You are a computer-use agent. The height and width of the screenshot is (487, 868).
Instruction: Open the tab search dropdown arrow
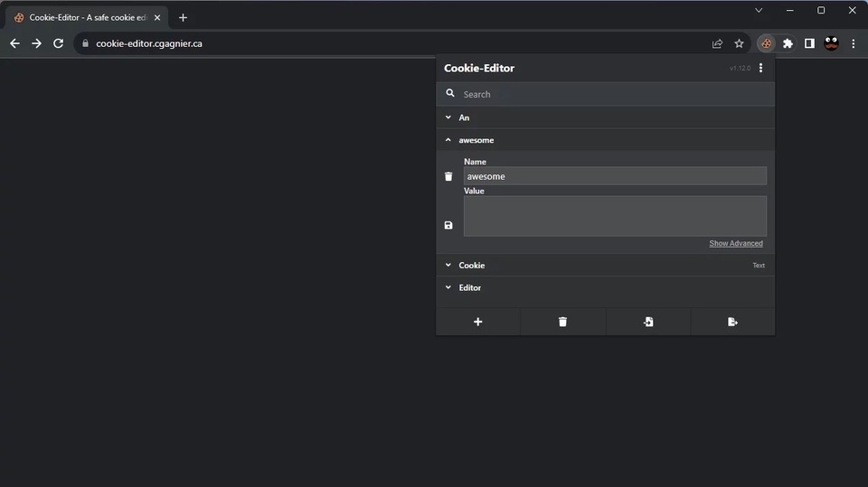(759, 10)
